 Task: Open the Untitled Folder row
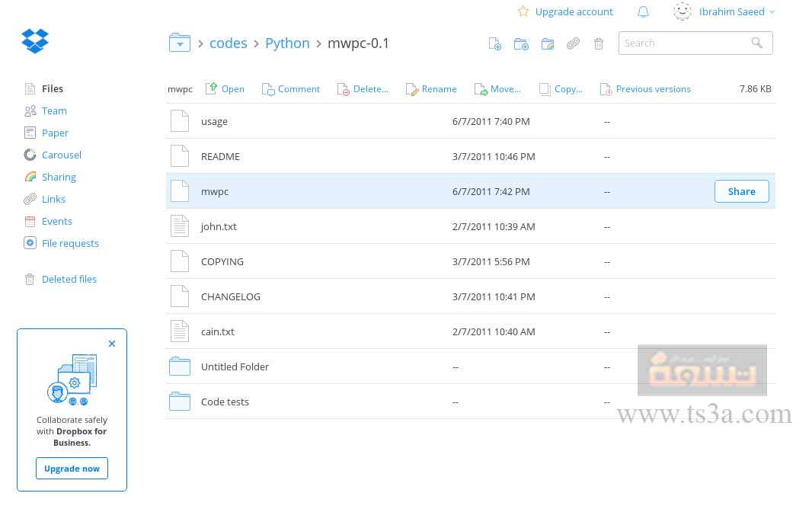[470, 367]
